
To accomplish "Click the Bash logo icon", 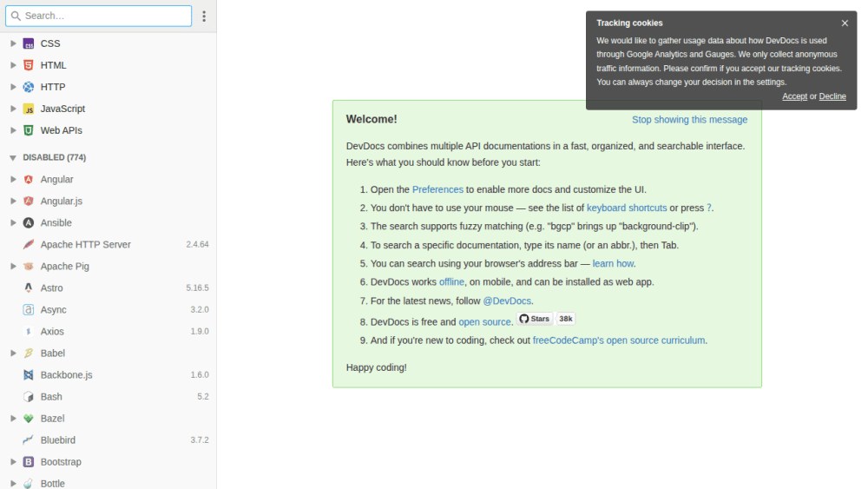I will pos(29,397).
